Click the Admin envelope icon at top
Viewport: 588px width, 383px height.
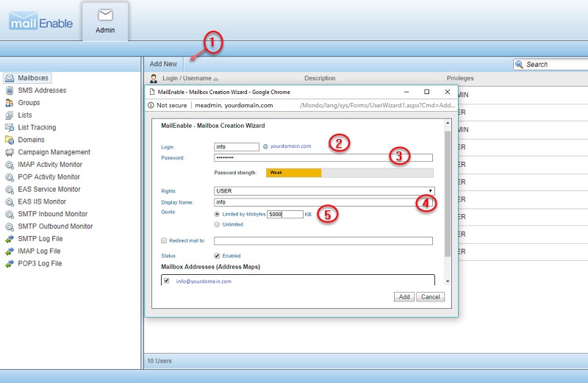(x=105, y=15)
